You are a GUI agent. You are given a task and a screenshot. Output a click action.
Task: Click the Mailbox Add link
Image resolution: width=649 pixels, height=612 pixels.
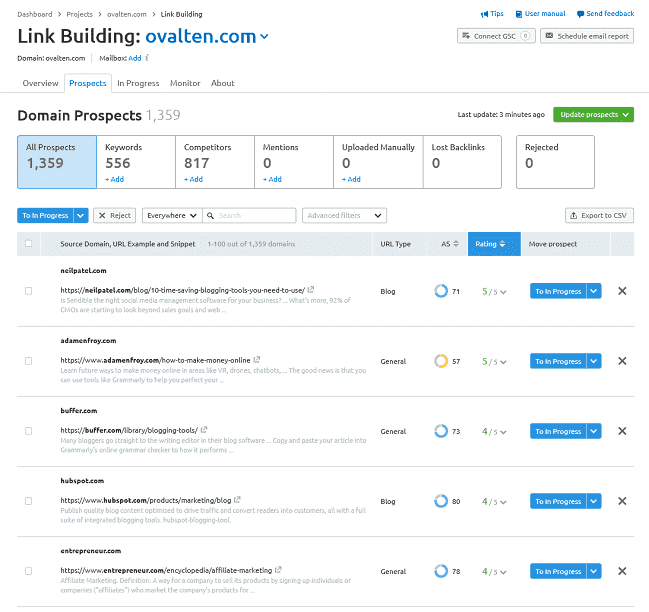135,58
